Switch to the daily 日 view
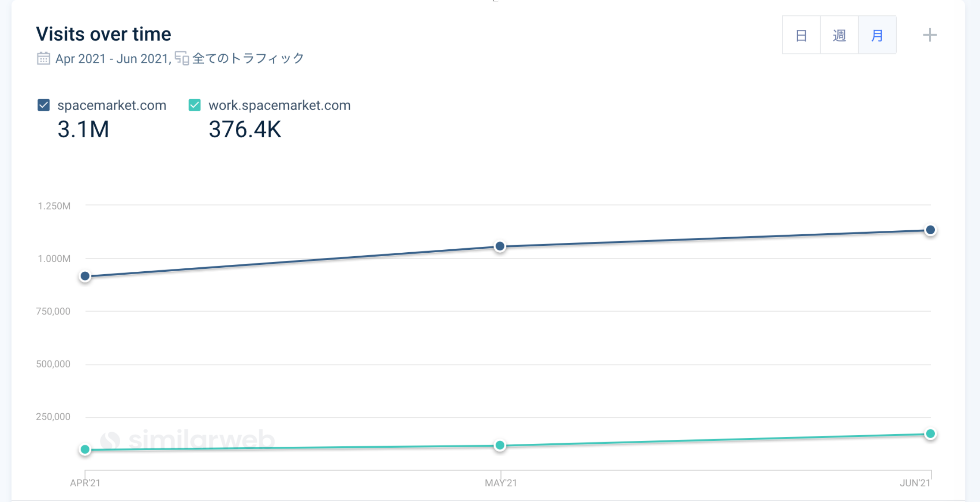The width and height of the screenshot is (980, 502). click(801, 35)
